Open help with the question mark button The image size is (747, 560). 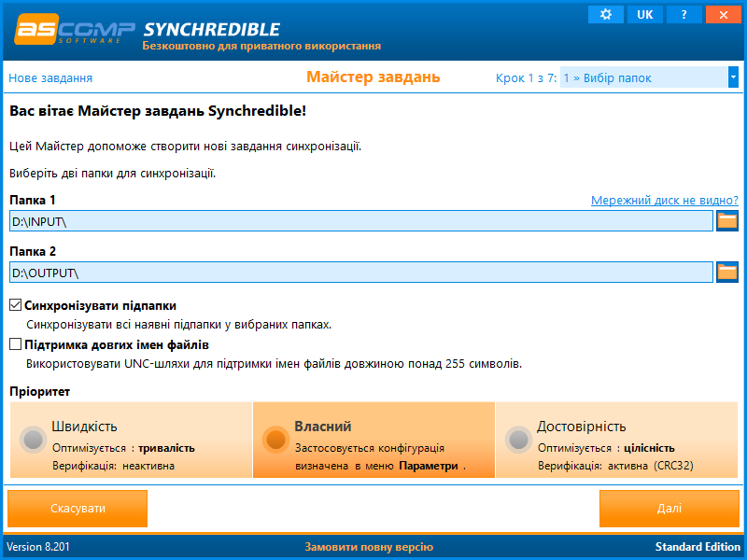point(684,14)
